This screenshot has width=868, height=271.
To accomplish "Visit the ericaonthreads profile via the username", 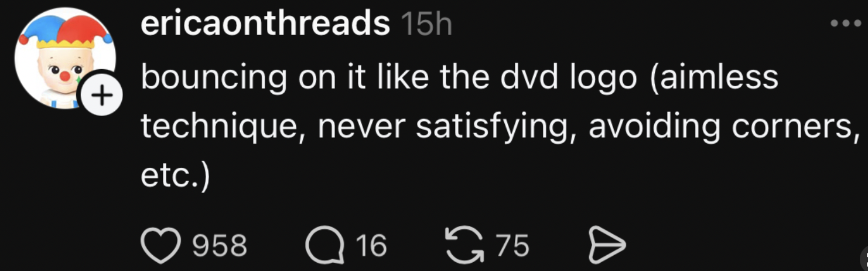I will (x=265, y=25).
